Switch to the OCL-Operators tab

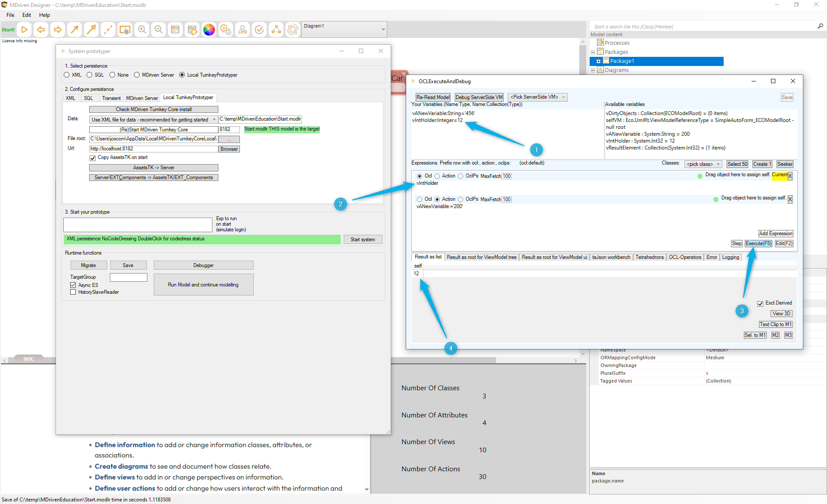coord(684,257)
